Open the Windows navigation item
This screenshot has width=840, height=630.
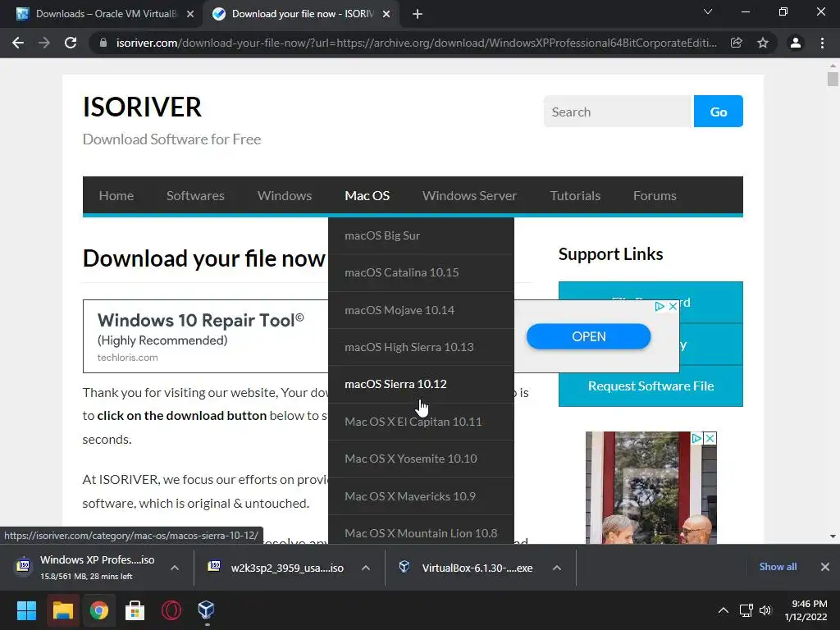coord(285,195)
